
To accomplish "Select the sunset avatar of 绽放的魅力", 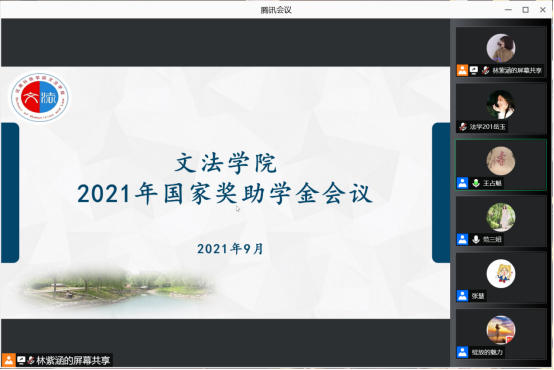I will coord(501,330).
